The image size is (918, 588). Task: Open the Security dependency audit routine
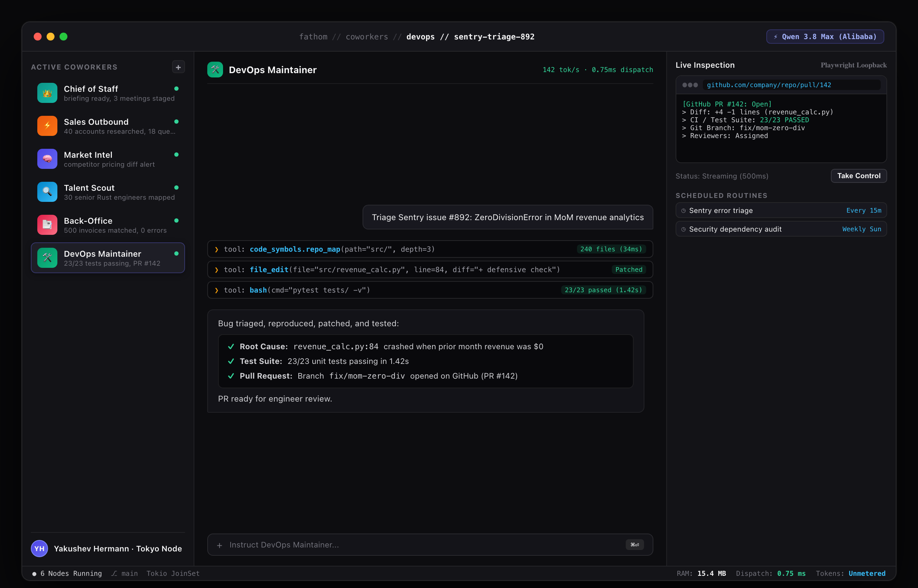click(x=781, y=229)
